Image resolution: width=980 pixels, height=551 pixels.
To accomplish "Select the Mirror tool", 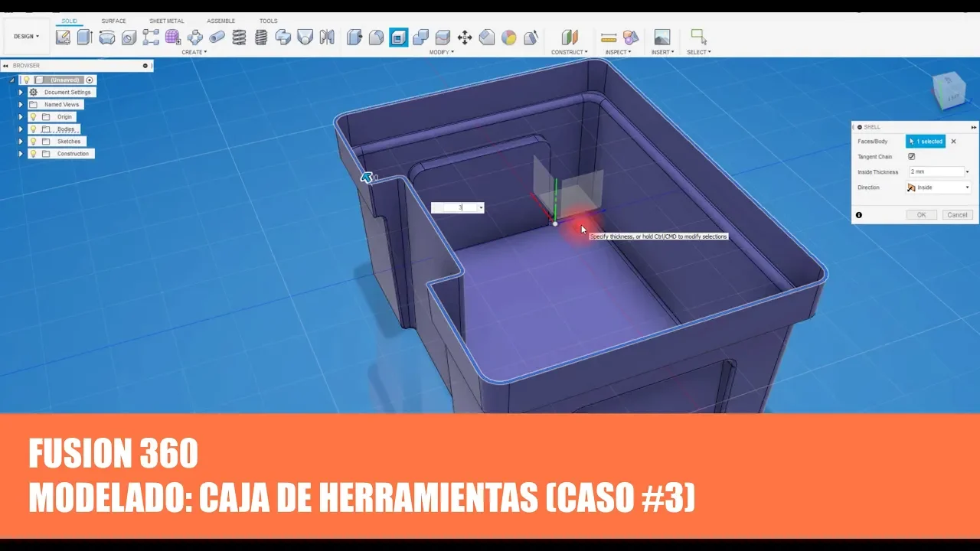I will pyautogui.click(x=327, y=37).
